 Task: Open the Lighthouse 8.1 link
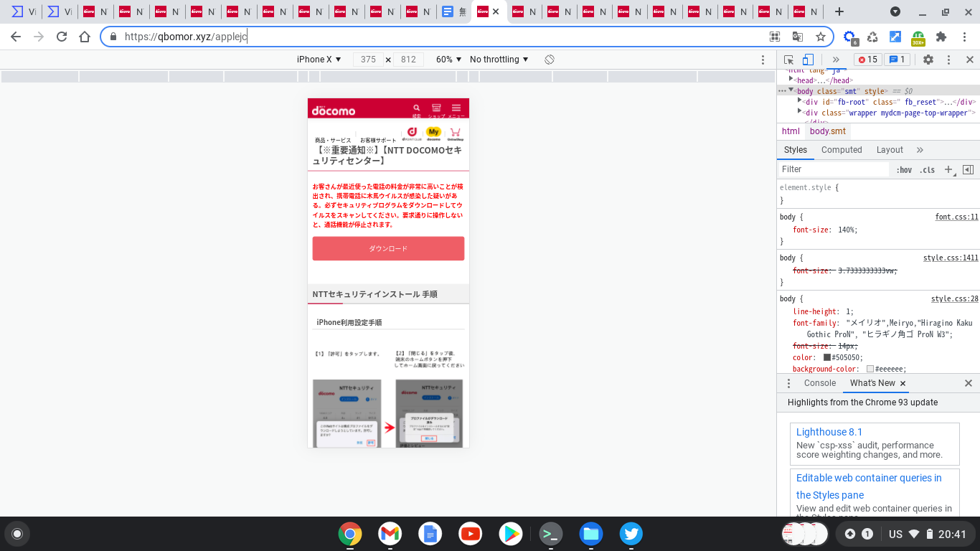coord(829,432)
